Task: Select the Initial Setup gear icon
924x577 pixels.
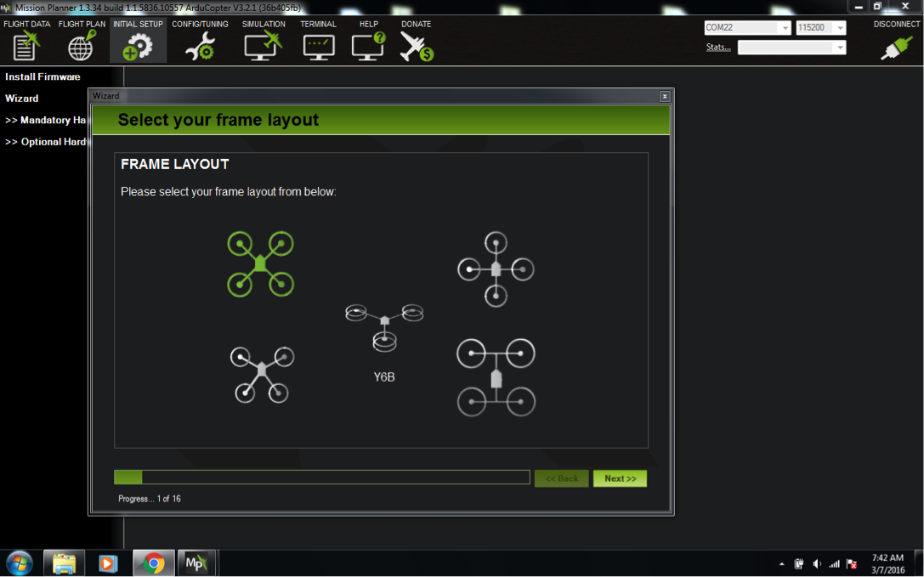Action: 138,47
